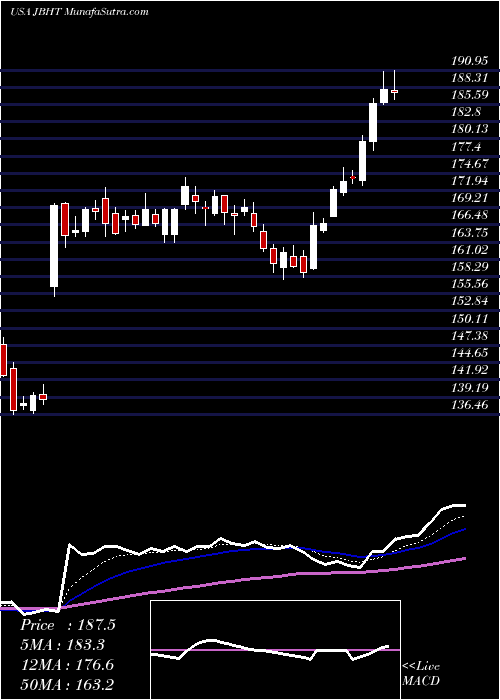This screenshot has height=700, width=500.
Task: Click the last red candlestick near 188
Action: tap(394, 91)
